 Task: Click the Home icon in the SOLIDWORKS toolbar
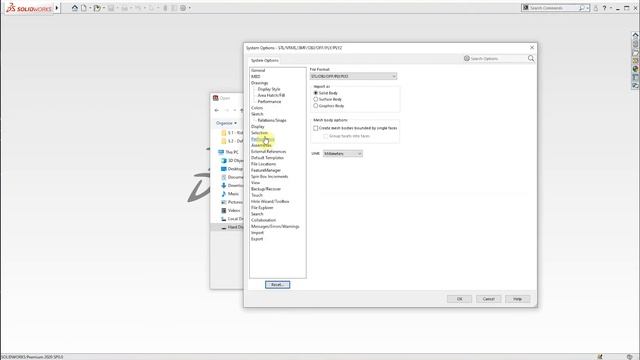[75, 8]
